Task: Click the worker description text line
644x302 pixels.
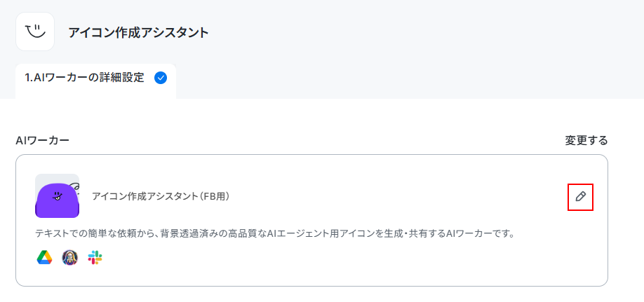Action: click(275, 234)
